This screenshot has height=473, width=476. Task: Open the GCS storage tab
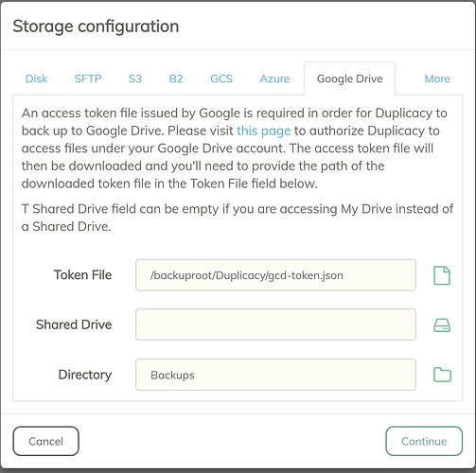coord(221,79)
